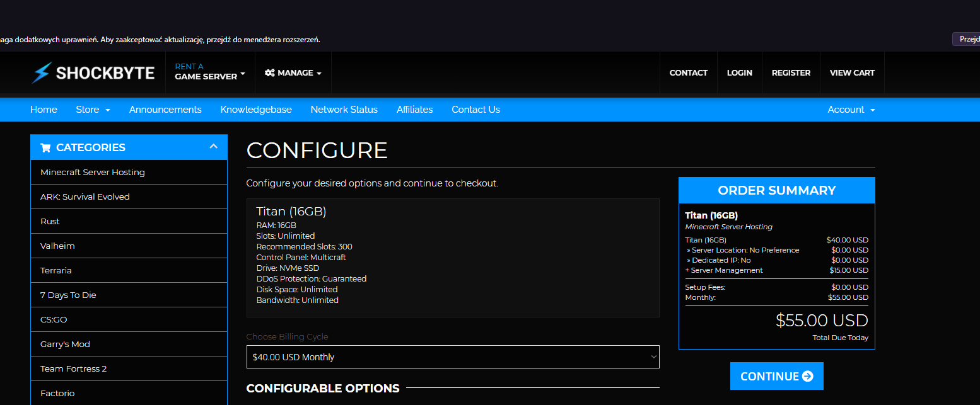Open the Network Status page
Viewport: 980px width, 405px height.
click(x=344, y=110)
